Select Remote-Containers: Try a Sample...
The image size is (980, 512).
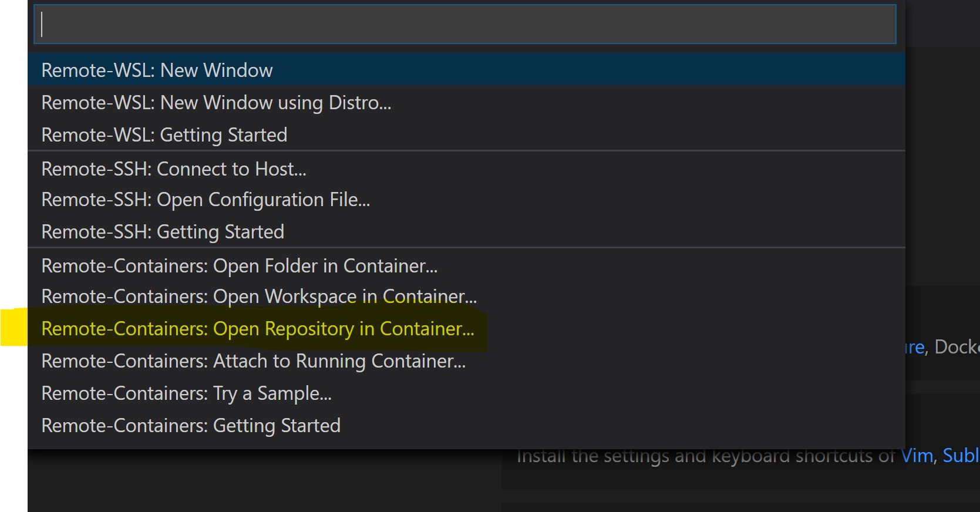tap(466, 393)
